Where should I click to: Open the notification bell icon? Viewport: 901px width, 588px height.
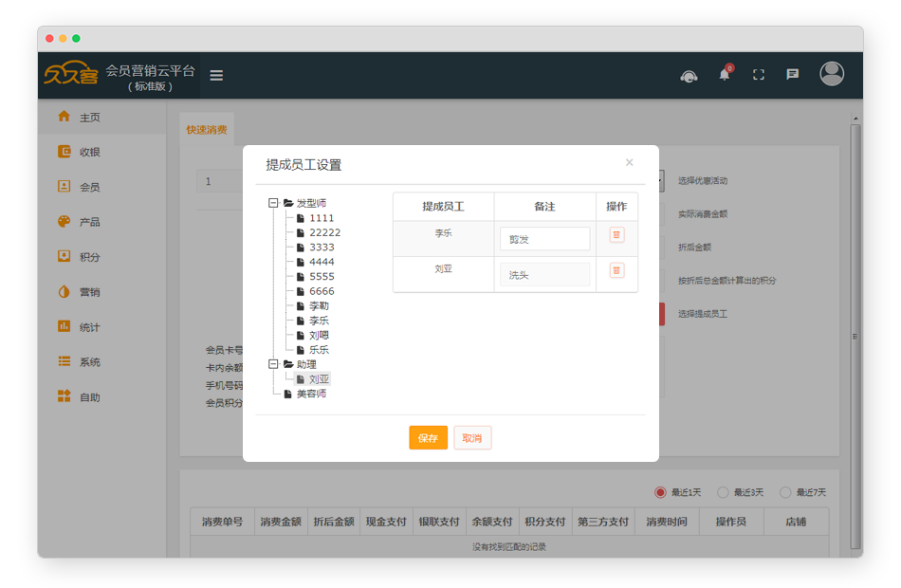click(x=725, y=75)
